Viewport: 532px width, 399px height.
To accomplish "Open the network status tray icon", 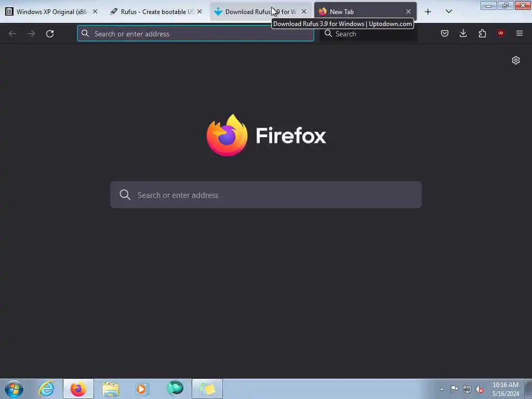I will [x=467, y=389].
